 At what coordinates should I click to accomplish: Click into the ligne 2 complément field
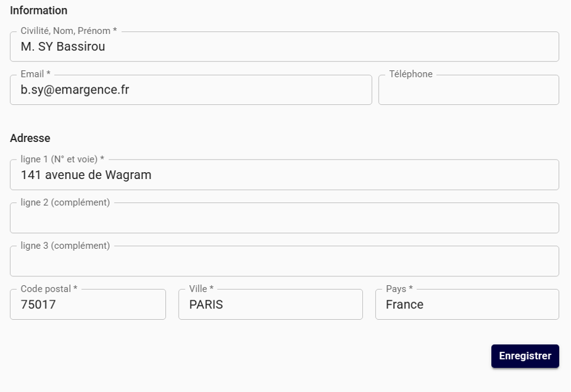pyautogui.click(x=284, y=219)
